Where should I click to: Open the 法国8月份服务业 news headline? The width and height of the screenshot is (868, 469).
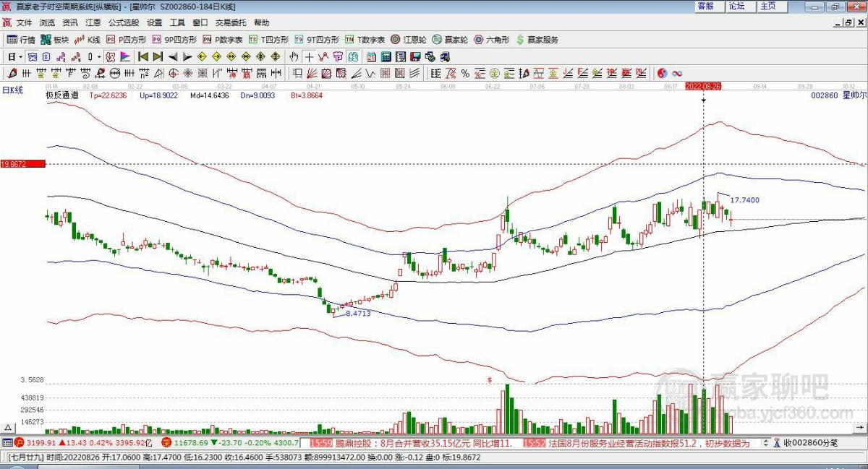pyautogui.click(x=649, y=442)
